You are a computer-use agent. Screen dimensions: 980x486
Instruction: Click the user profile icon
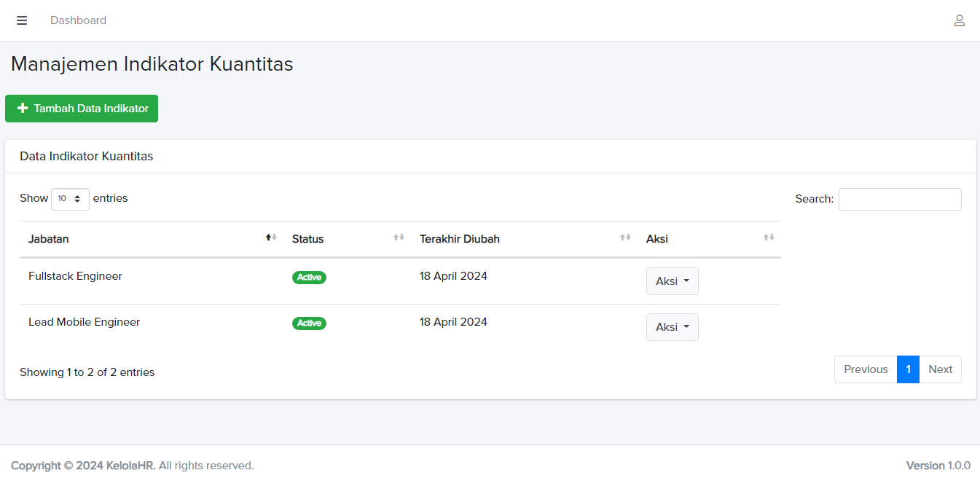point(960,20)
